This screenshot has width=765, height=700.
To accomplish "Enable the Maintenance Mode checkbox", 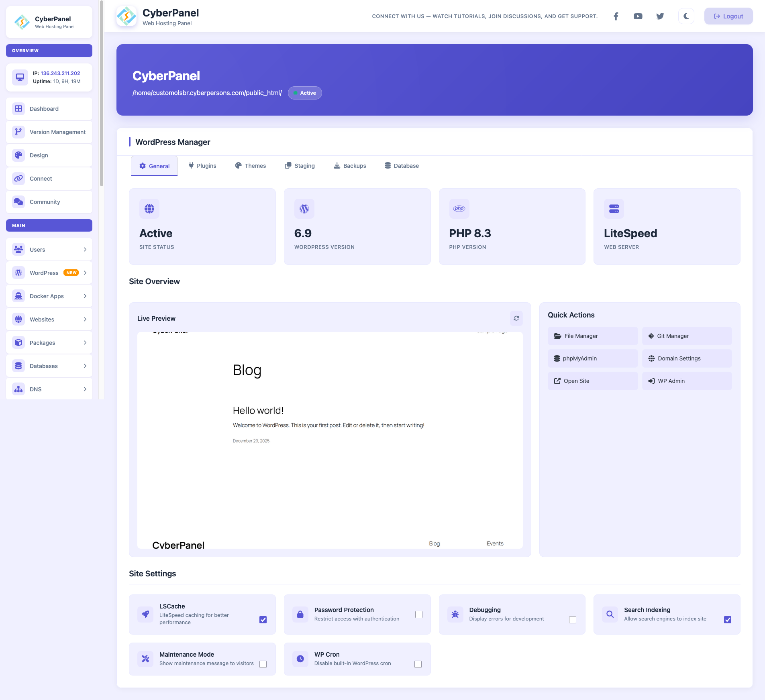I will (x=263, y=664).
